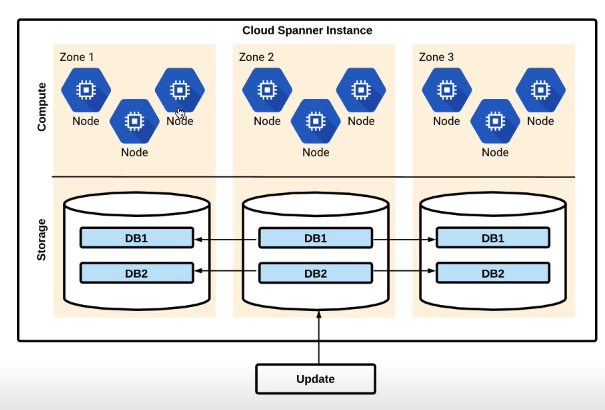
Task: Click the top of Zone 3's storage cylinder
Action: coord(493,204)
